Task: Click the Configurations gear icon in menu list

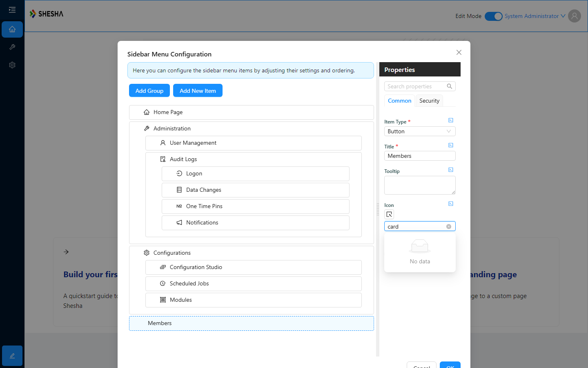Action: click(147, 253)
